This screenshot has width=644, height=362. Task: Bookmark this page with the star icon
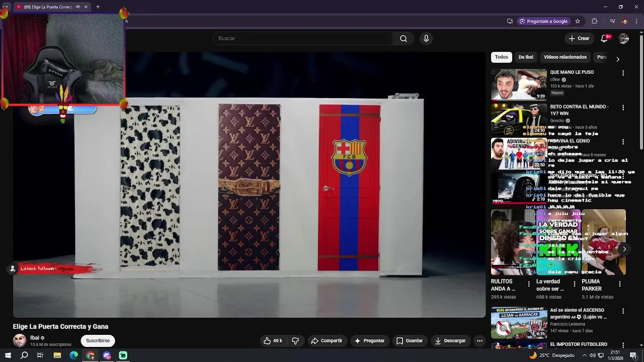click(578, 21)
